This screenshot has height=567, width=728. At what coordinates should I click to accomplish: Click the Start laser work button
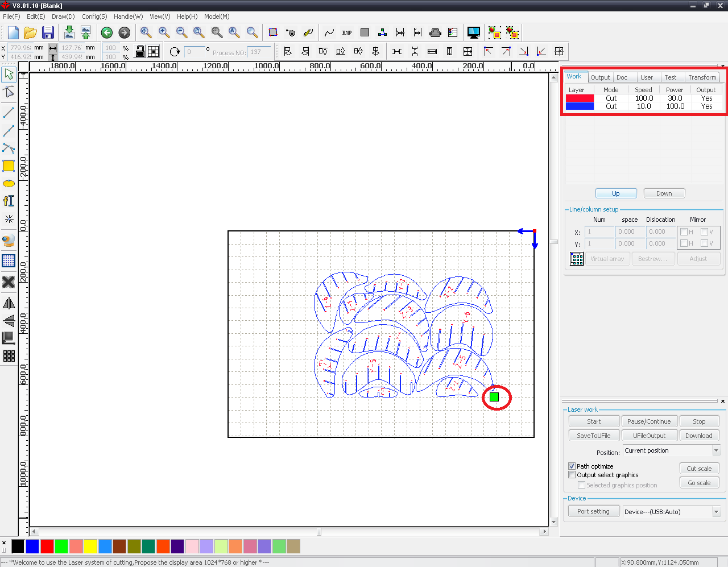(x=594, y=421)
